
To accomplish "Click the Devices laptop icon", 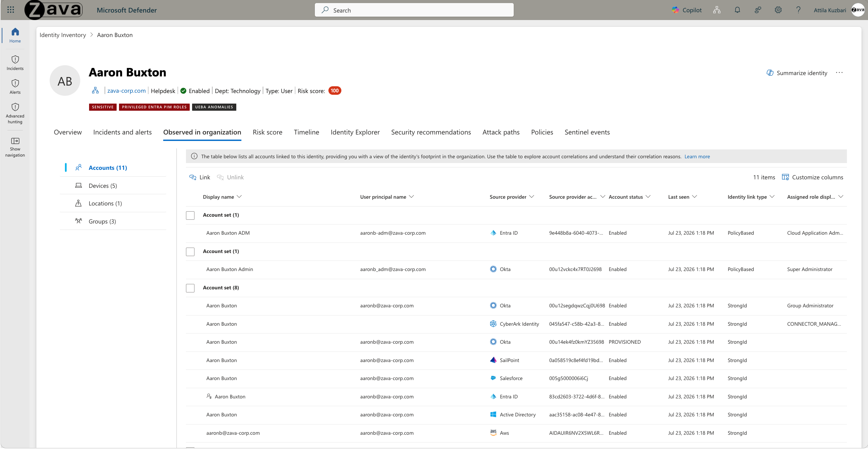I will [79, 185].
